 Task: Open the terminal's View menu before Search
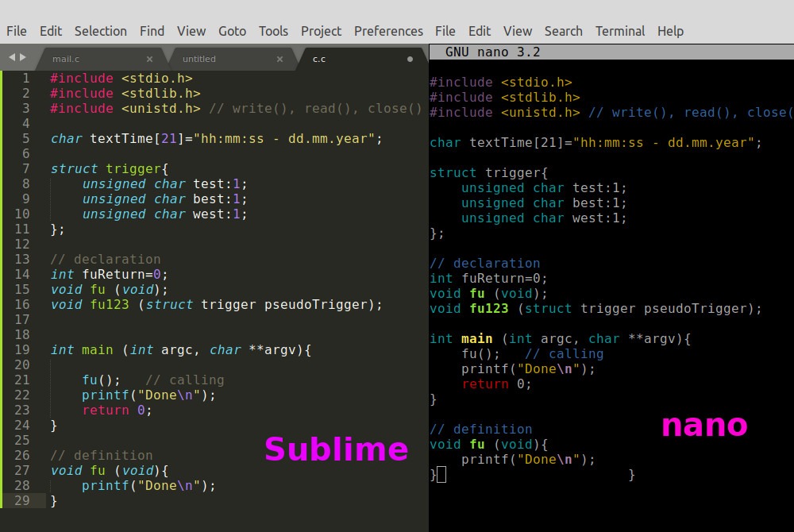click(x=518, y=32)
